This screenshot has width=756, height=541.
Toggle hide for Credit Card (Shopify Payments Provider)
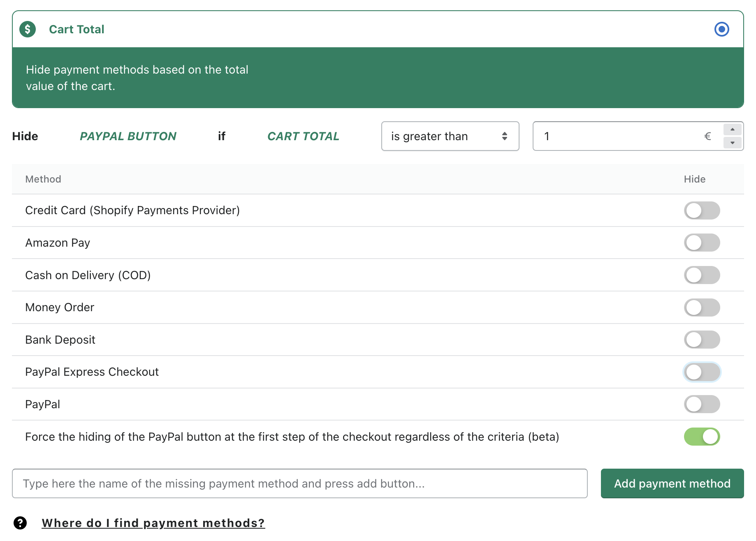click(702, 210)
